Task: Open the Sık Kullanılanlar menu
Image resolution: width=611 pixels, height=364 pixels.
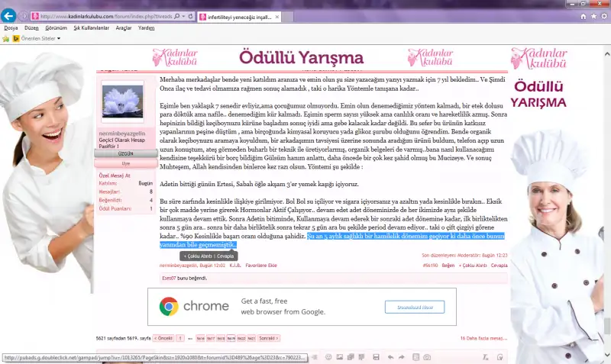Action: [91, 27]
